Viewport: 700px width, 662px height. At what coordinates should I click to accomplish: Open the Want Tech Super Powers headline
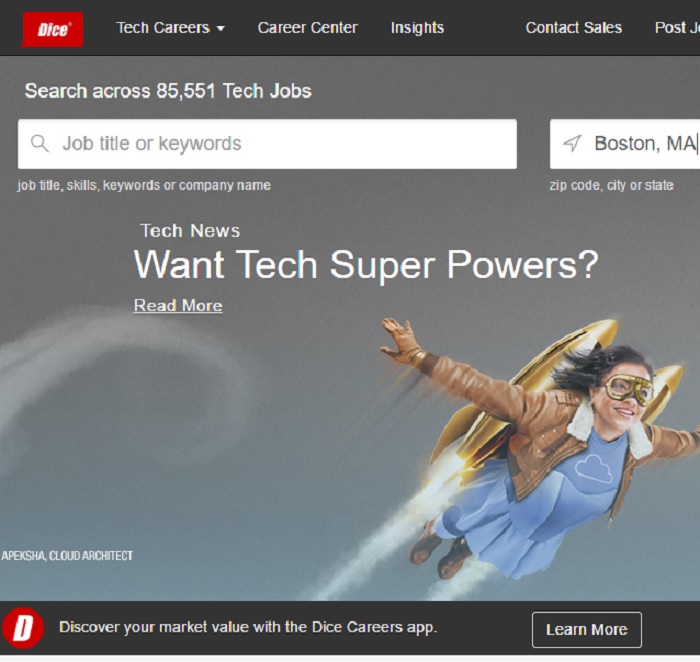click(365, 265)
